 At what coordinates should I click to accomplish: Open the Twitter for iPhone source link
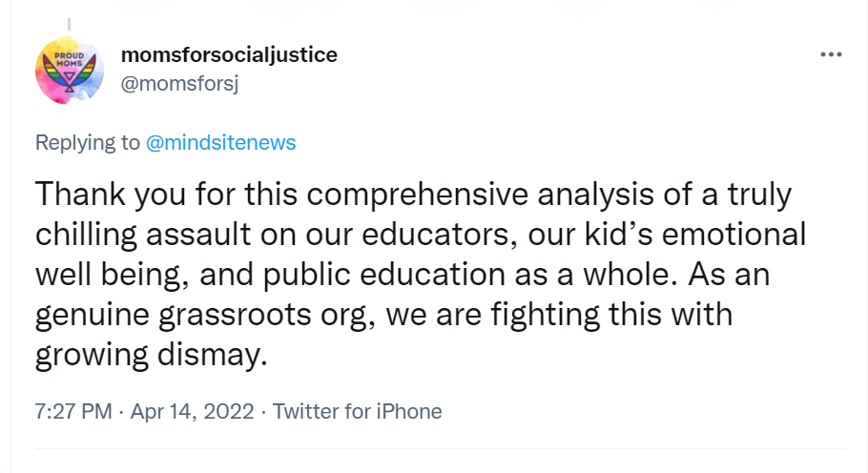coord(358,412)
